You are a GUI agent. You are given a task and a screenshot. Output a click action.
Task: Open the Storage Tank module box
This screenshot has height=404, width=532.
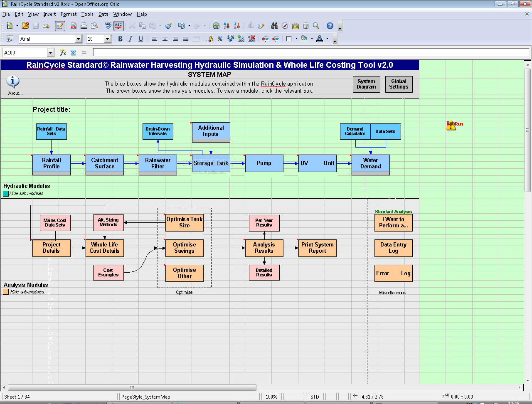tap(211, 163)
